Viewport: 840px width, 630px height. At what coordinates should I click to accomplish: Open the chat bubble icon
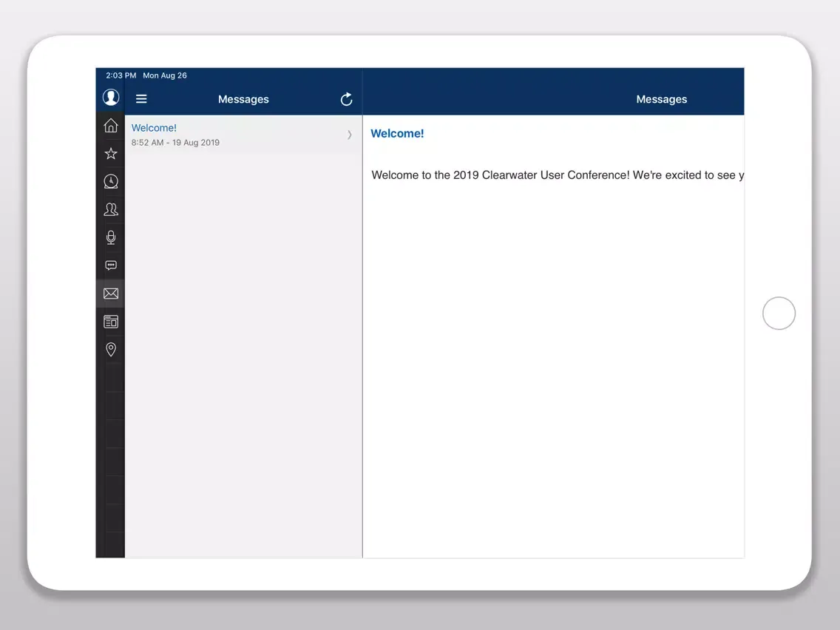tap(111, 265)
